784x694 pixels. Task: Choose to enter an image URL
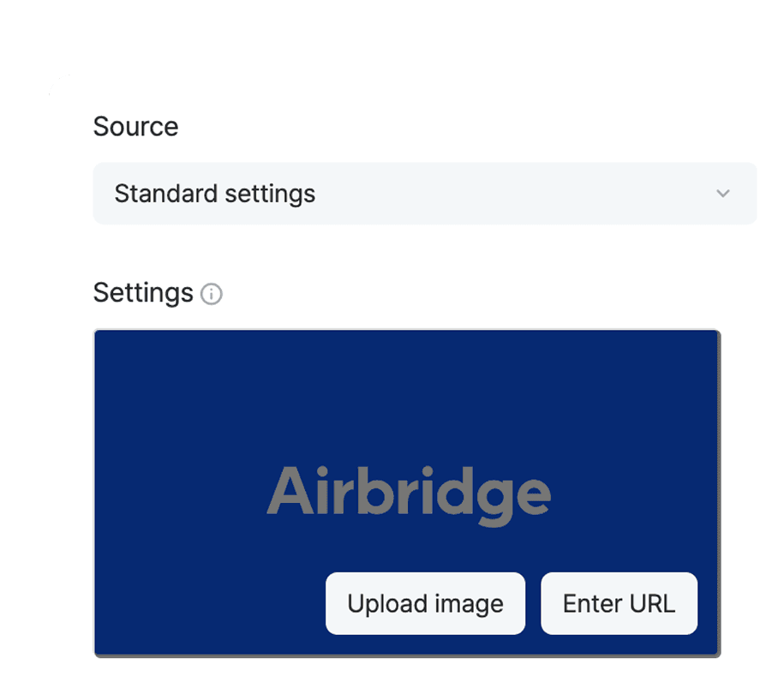(x=619, y=604)
